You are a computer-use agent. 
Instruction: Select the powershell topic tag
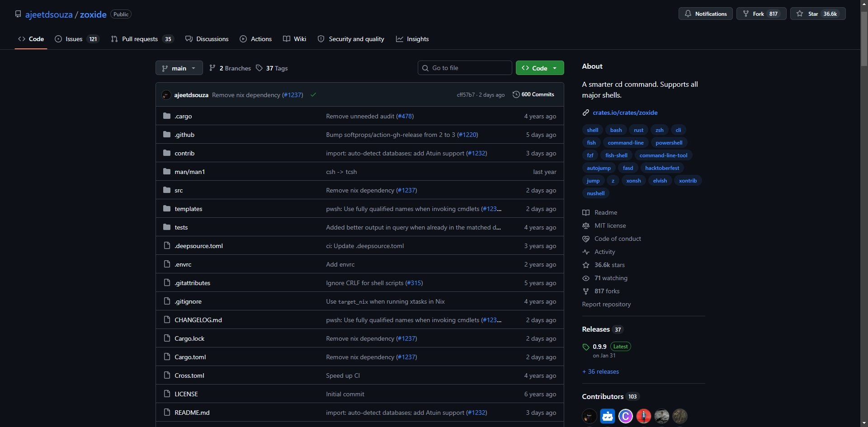click(x=669, y=142)
